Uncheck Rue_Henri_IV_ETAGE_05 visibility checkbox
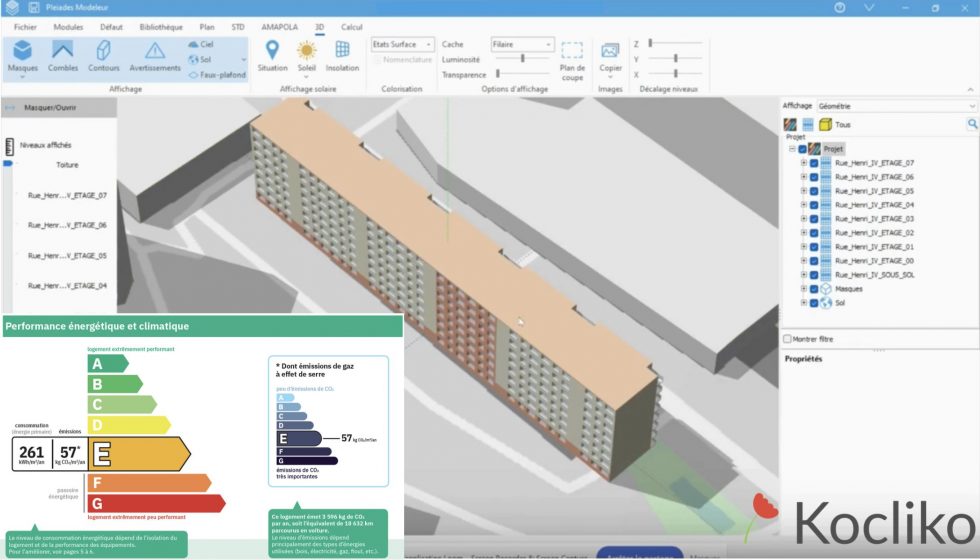The image size is (980, 560). pos(814,191)
